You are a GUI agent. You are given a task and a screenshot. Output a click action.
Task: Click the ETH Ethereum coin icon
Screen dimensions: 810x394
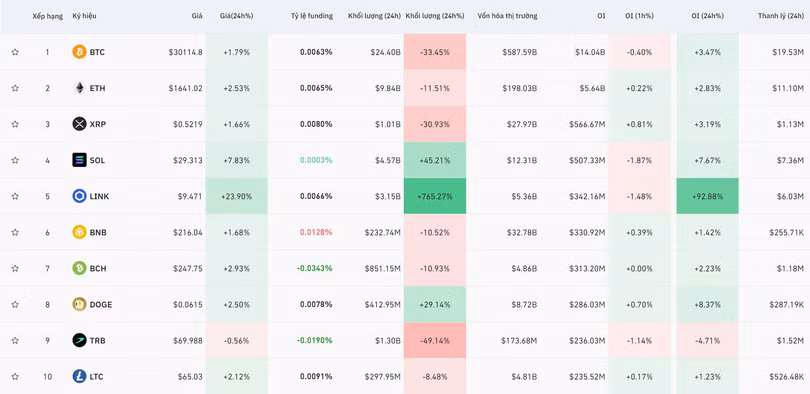coord(79,88)
